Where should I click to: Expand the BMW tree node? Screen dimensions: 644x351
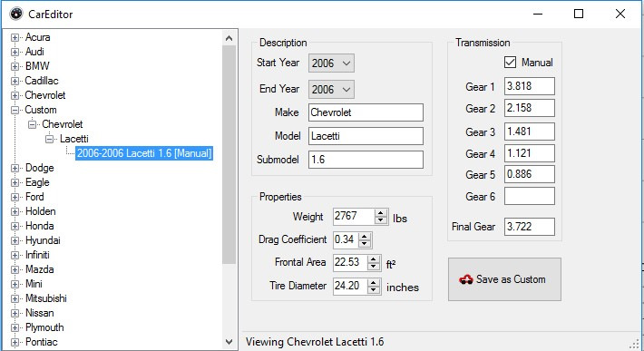coord(15,66)
